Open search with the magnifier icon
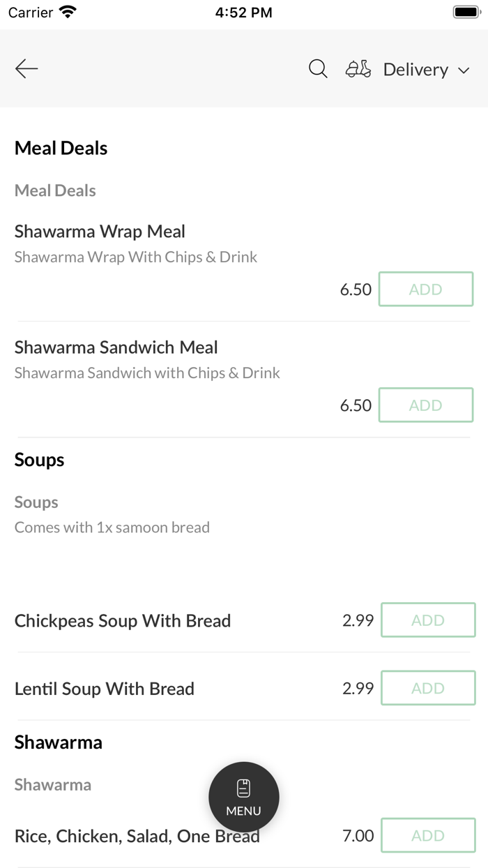 318,68
